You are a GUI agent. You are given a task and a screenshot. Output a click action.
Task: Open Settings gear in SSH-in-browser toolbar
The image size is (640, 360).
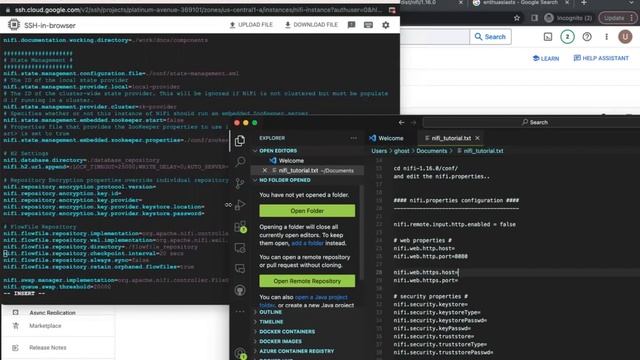coord(386,25)
